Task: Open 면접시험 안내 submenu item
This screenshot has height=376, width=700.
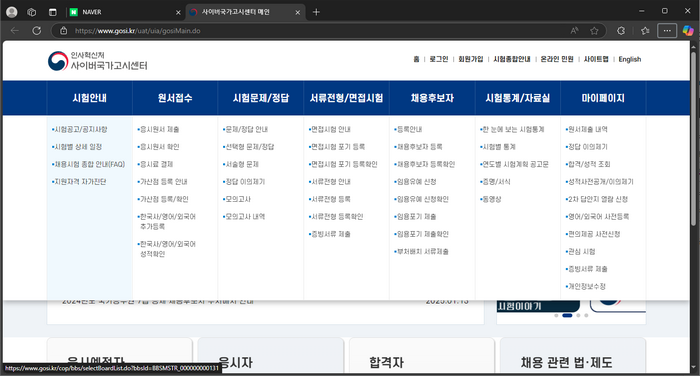Action: 329,129
